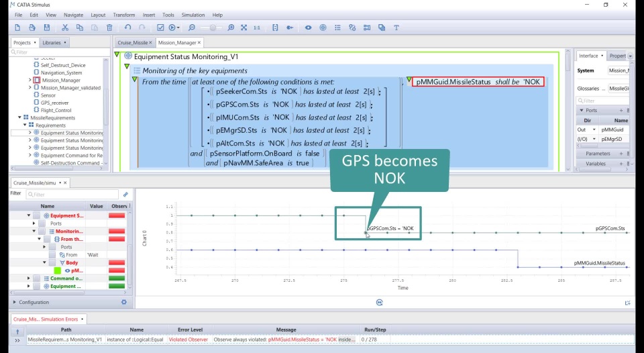
Task: Click the chart export icon at bottom right
Action: [628, 303]
